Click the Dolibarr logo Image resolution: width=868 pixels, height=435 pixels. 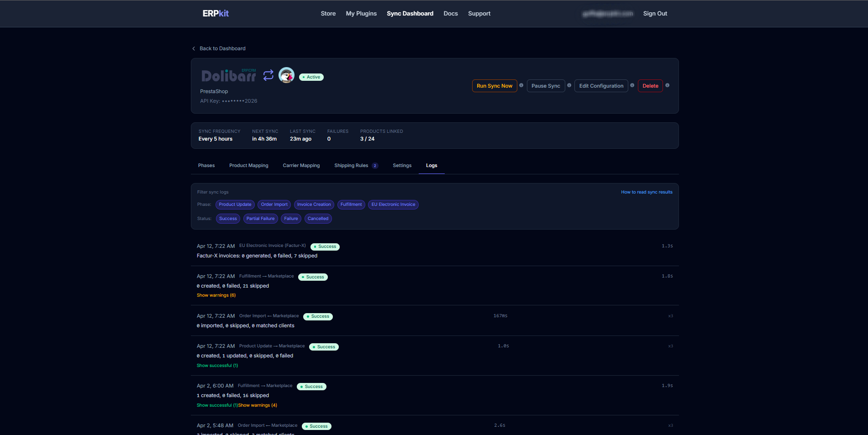pos(228,76)
